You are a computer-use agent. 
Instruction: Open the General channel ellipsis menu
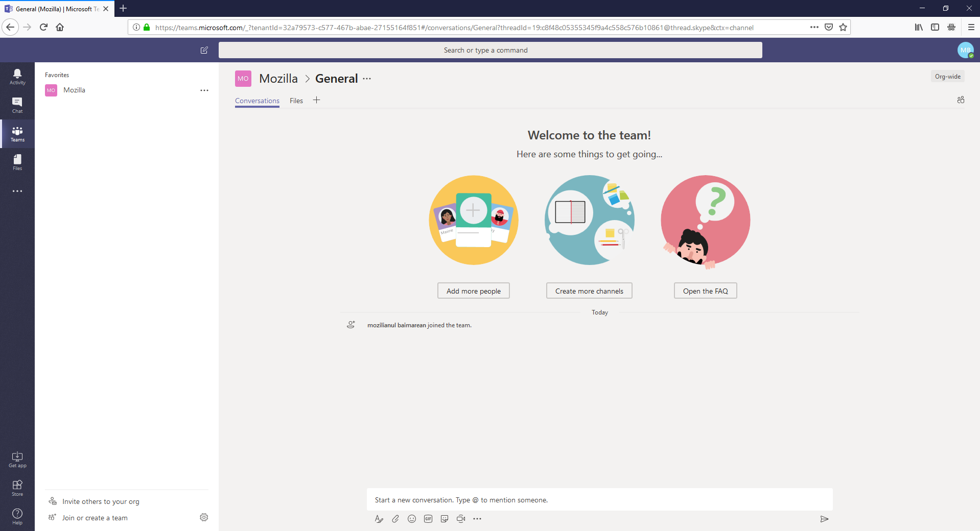[x=367, y=79]
